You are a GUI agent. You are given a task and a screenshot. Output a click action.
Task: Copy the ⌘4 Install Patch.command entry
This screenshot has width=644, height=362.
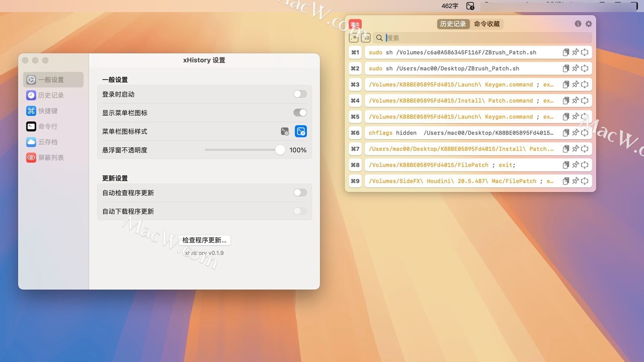pos(566,101)
